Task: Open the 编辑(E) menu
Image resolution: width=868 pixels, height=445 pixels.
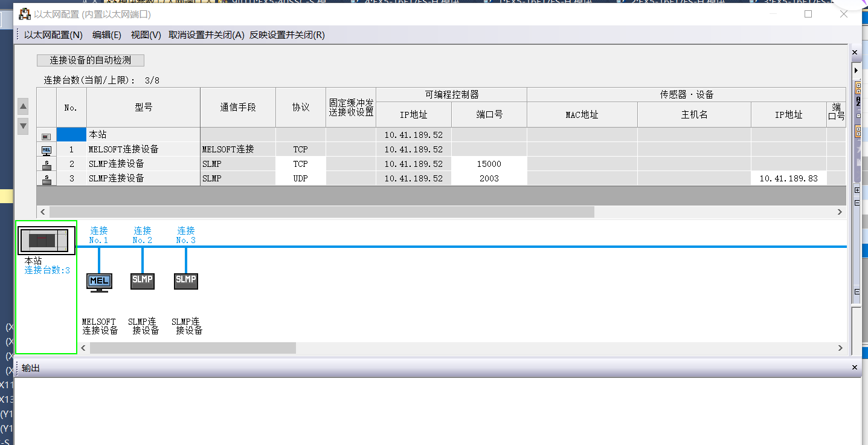Action: [x=107, y=35]
